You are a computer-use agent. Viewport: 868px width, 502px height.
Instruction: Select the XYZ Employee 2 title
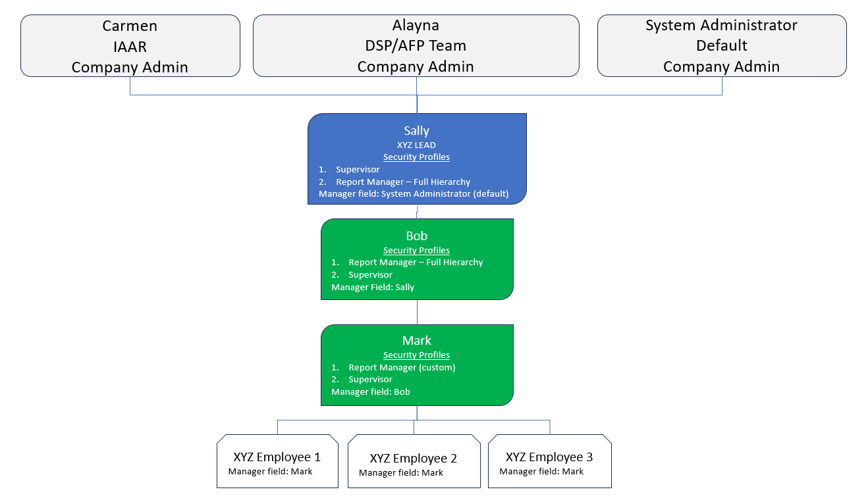414,459
